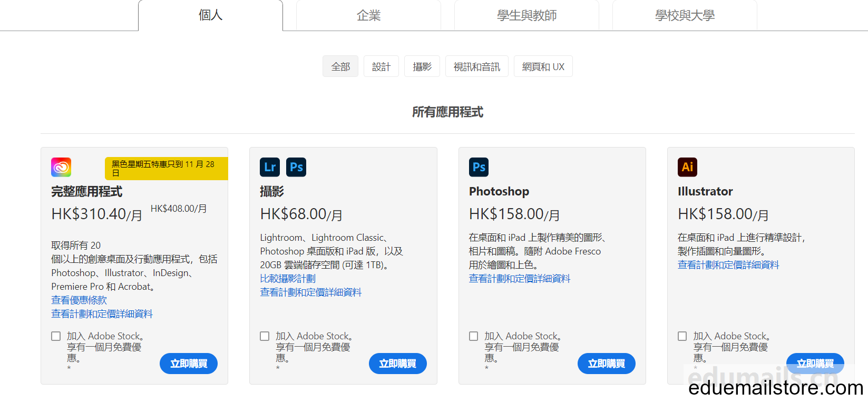
Task: Buy the 完整應用程式 plan with 立即購買
Action: pos(189,364)
